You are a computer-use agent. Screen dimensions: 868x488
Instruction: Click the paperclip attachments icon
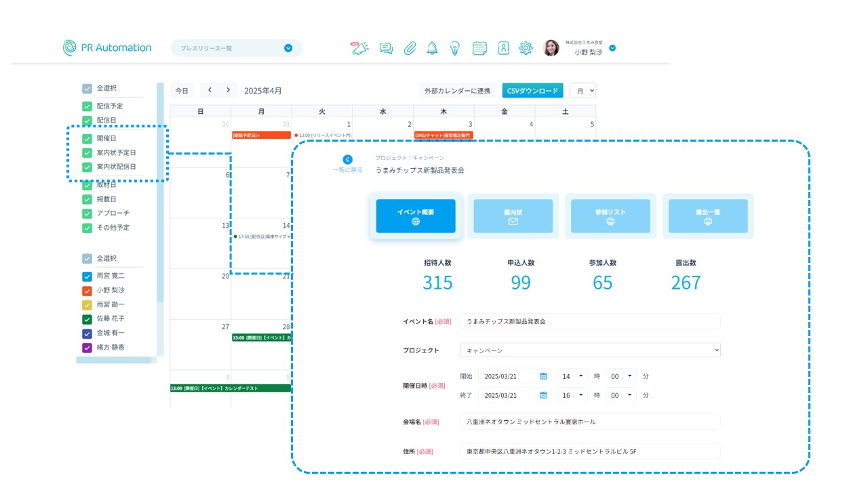pos(410,48)
